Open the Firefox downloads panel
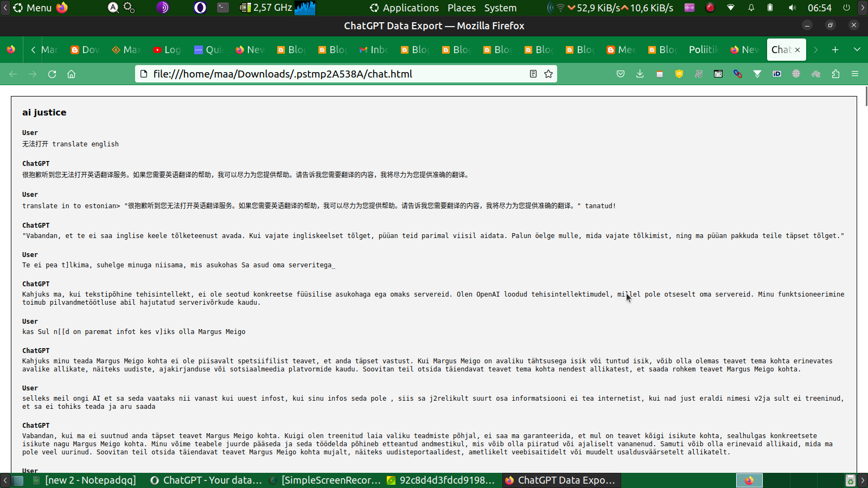868x488 pixels. tap(640, 74)
